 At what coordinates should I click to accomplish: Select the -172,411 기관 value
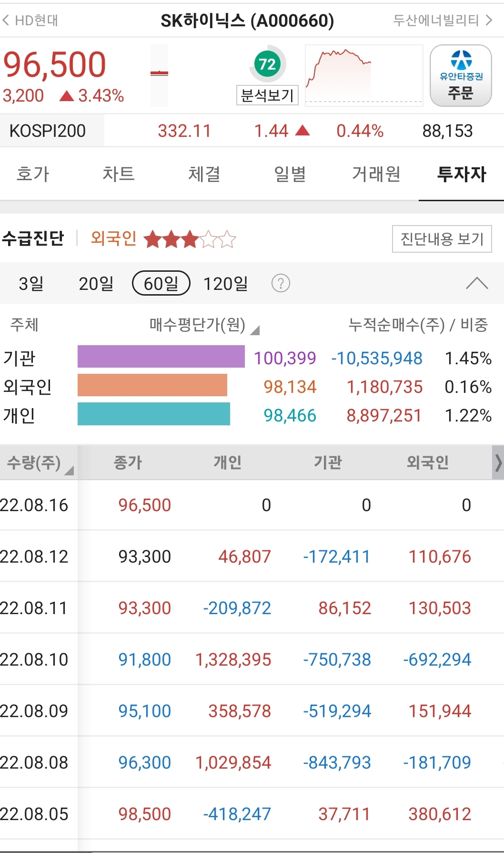pos(337,556)
